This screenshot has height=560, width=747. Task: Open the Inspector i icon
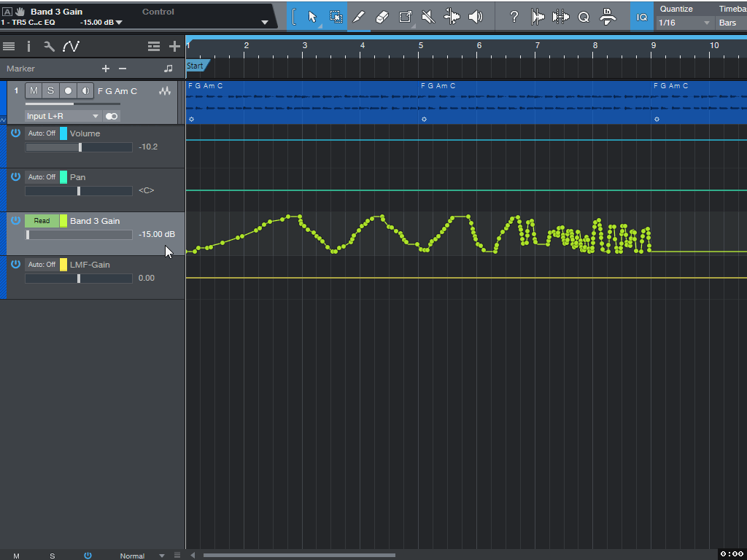[28, 46]
